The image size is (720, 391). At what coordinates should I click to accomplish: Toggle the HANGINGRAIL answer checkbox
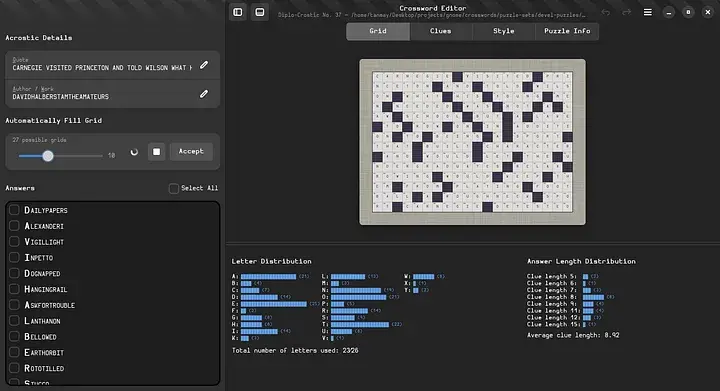(14, 289)
